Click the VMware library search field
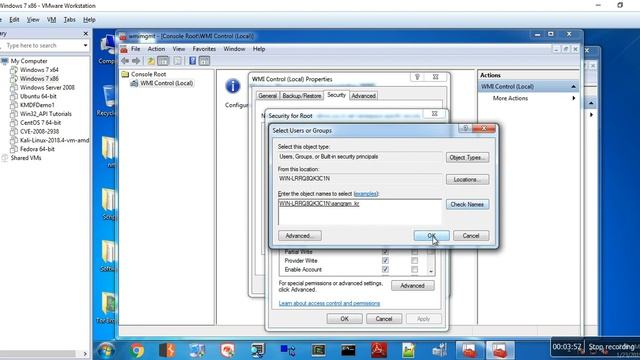This screenshot has width=640, height=360. click(42, 45)
